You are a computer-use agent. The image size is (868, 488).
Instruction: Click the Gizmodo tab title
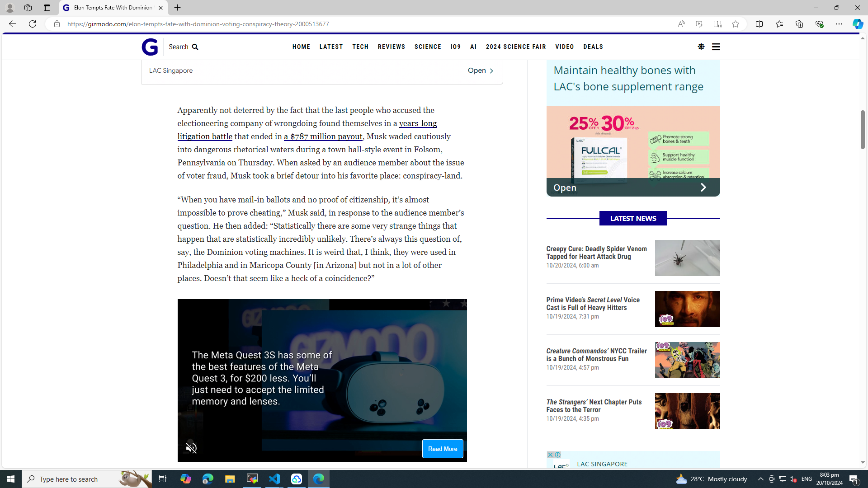pyautogui.click(x=113, y=8)
